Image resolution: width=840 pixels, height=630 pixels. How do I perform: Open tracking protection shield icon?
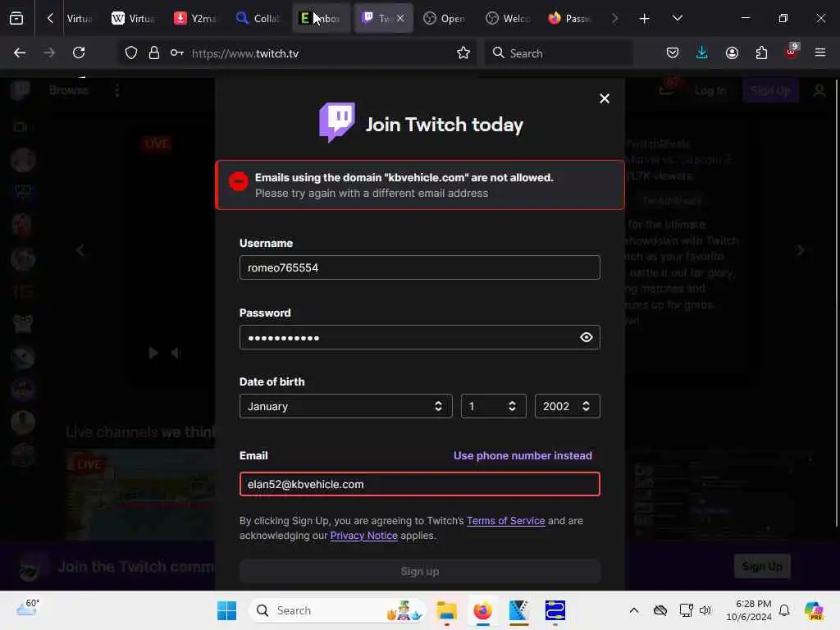coord(131,53)
